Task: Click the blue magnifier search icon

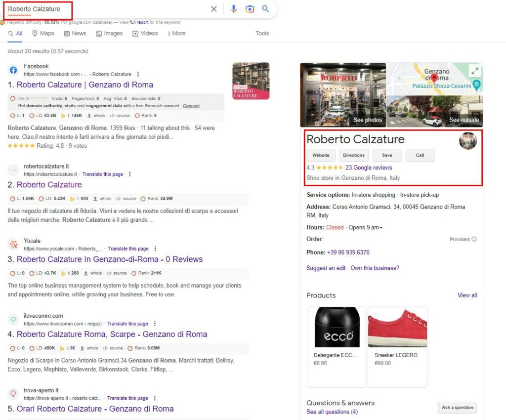Action: 265,9
